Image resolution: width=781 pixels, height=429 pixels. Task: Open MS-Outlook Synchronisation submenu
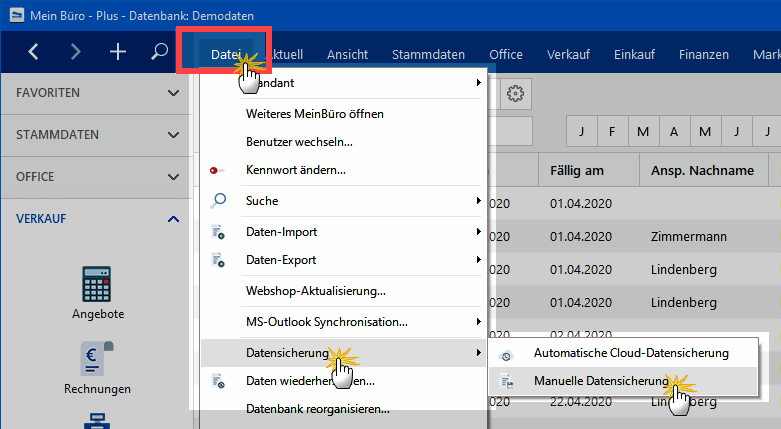coord(343,322)
